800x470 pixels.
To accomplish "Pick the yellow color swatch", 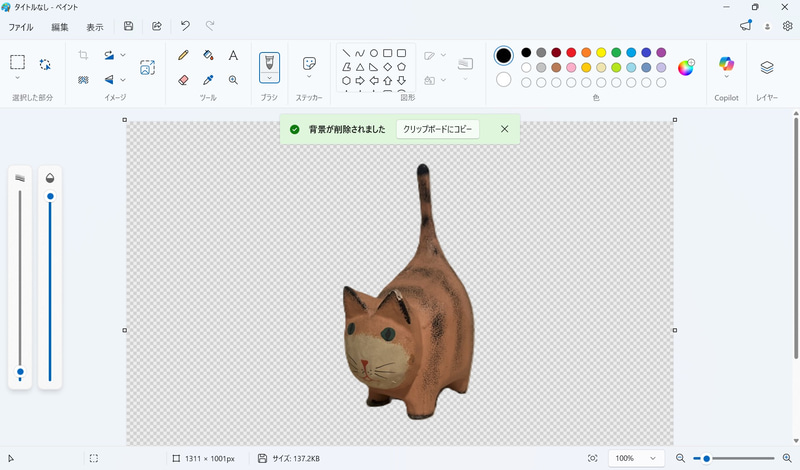I will [x=601, y=52].
